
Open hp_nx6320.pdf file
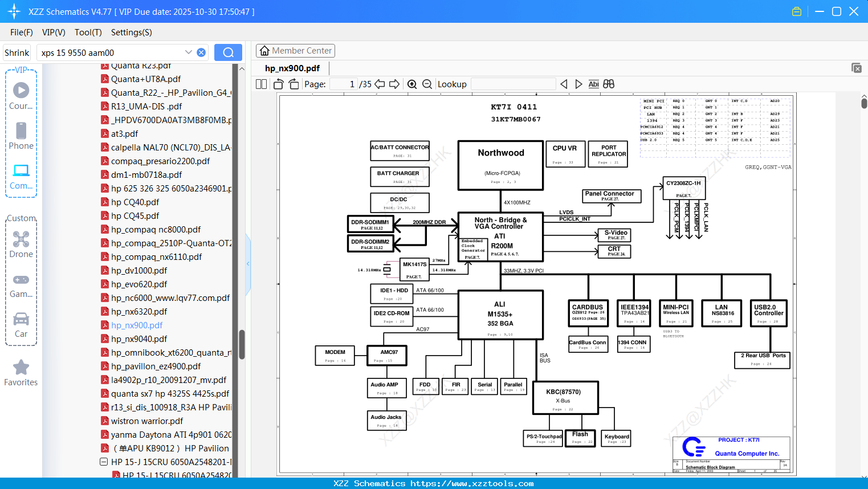click(x=139, y=311)
